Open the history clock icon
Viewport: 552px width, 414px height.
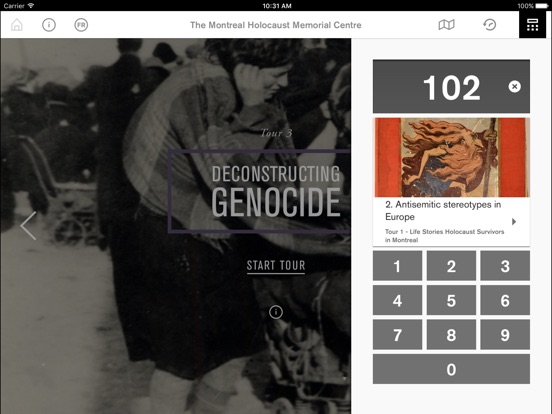click(x=489, y=25)
